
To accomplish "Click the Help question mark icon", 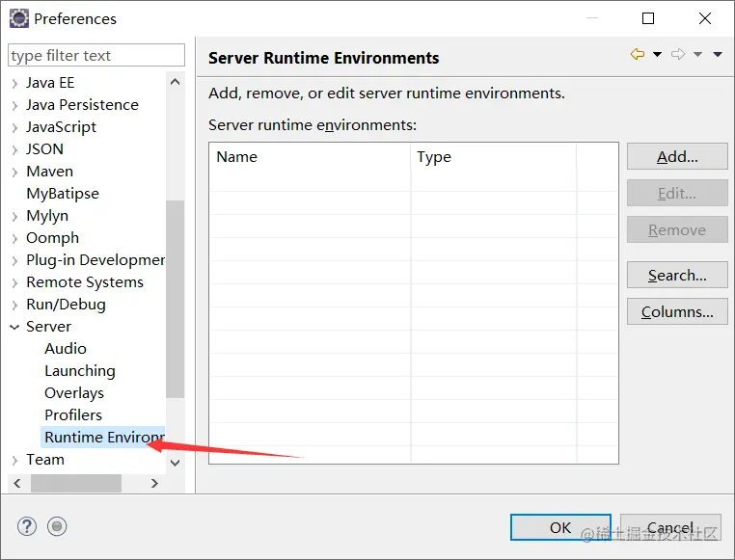I will (27, 526).
